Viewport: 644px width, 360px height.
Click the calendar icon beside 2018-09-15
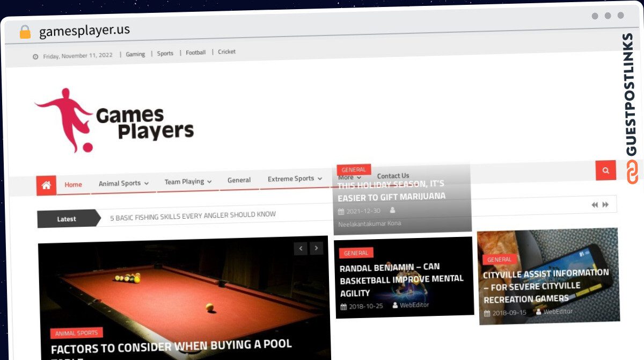coord(487,313)
